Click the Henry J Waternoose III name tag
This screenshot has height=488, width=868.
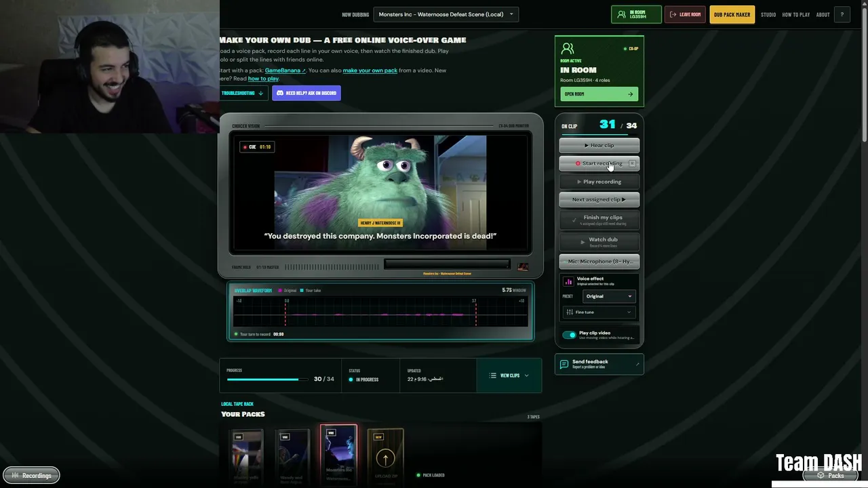pyautogui.click(x=380, y=223)
